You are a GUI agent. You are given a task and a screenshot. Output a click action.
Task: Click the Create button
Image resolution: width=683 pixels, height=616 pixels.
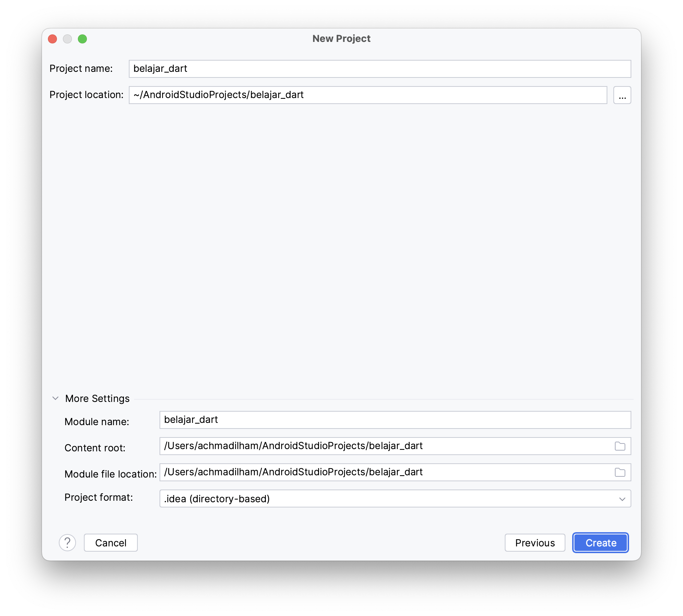(601, 543)
